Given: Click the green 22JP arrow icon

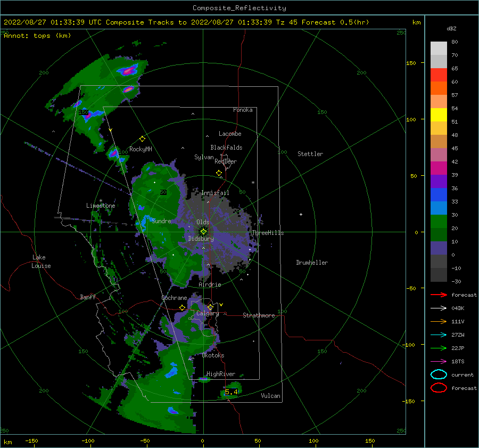Looking at the screenshot, I should coord(439,348).
